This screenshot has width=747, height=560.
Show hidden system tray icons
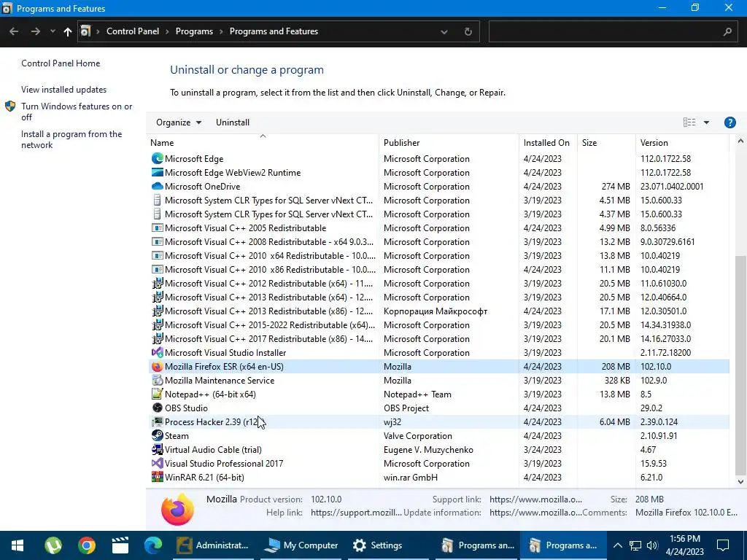coord(617,545)
